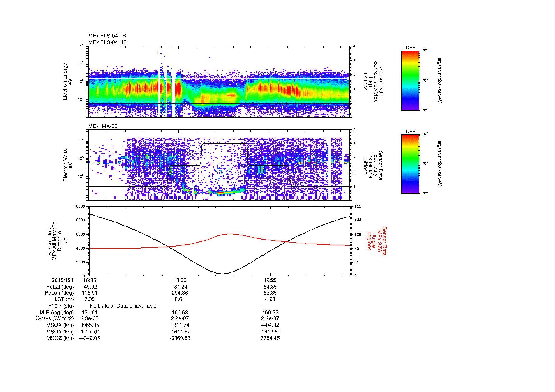The width and height of the screenshot is (555, 392).
Task: Click the 'X-rays (W/m**2)' row label
Action: coord(55,319)
